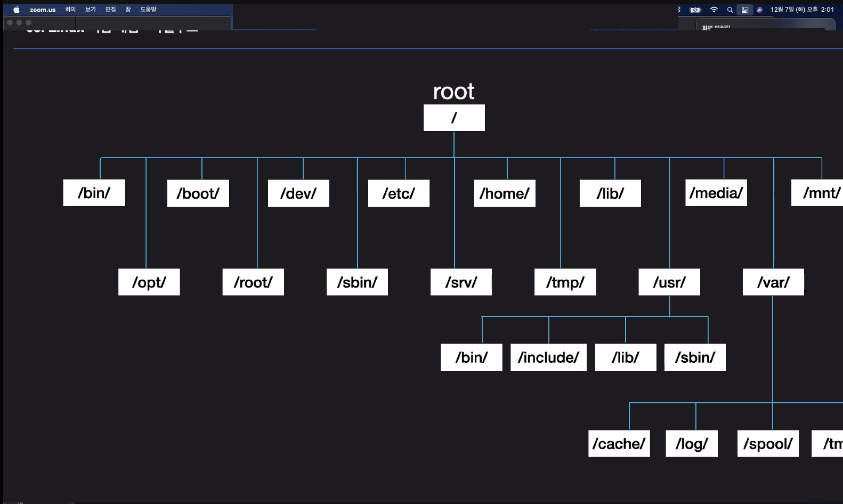Click the top-level /sbin/ box
Viewport: 843px width, 504px height.
[x=357, y=282]
